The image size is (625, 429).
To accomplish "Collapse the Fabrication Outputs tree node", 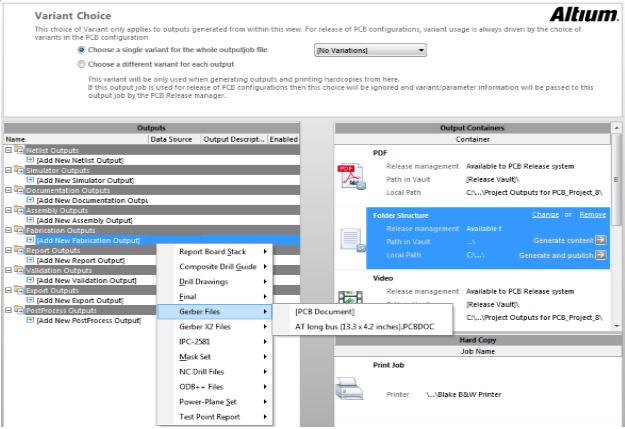I will (x=8, y=230).
